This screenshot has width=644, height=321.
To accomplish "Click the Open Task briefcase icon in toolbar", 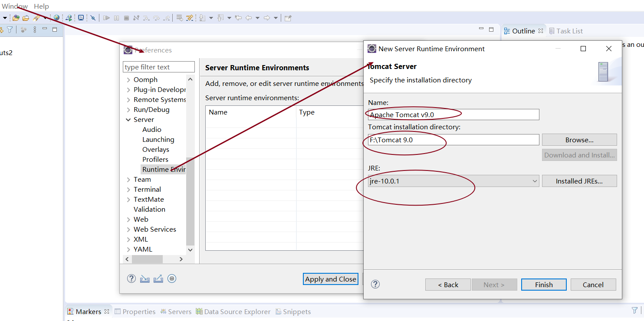I will tap(26, 18).
